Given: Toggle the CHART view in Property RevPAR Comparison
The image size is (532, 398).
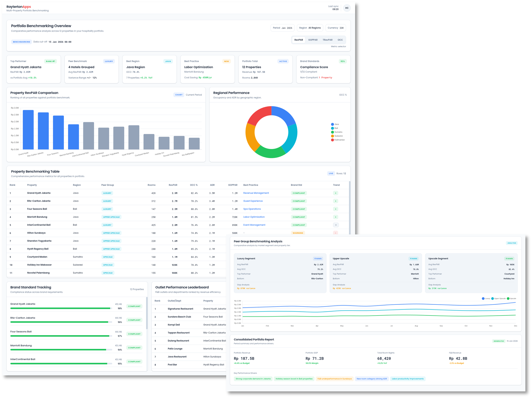Looking at the screenshot, I should point(179,95).
